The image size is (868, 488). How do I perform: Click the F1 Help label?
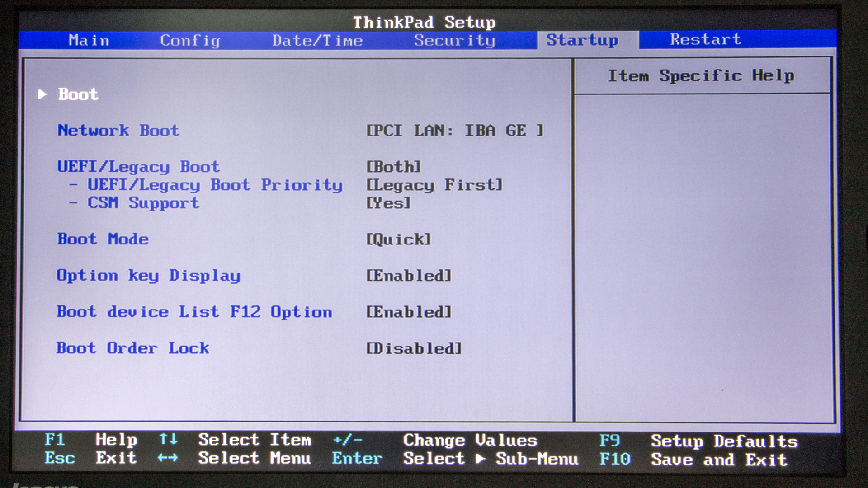[116, 440]
